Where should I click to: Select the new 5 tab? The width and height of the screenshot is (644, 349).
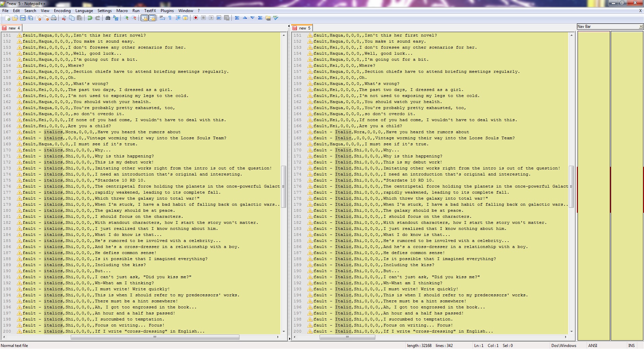point(302,28)
